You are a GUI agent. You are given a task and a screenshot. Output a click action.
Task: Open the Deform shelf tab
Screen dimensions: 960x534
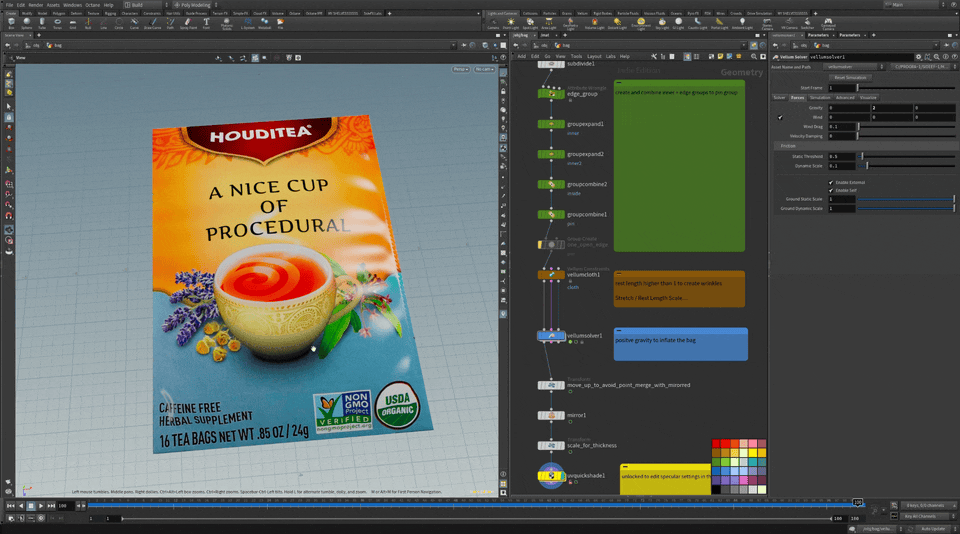[x=76, y=13]
